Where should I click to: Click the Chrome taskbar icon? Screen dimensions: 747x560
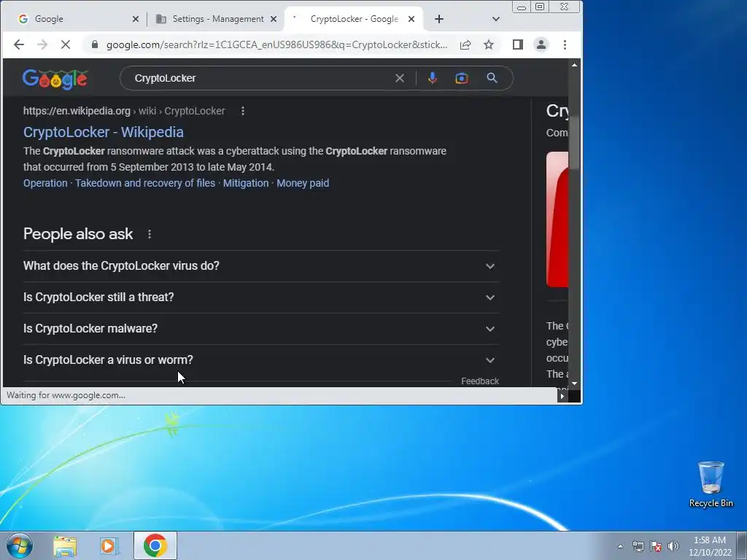(x=155, y=545)
